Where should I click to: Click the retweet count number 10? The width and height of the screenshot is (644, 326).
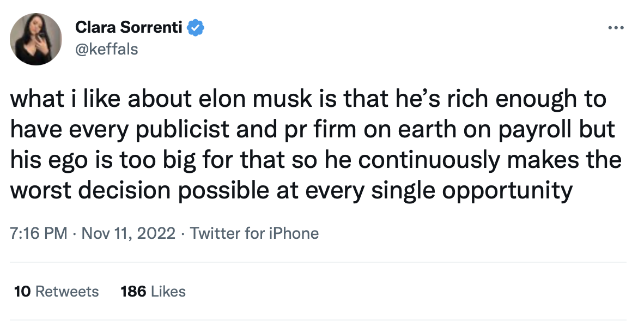[22, 292]
